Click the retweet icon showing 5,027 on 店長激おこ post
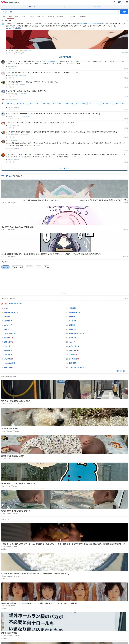Image resolution: width=129 pixels, height=644 pixels. tap(8, 636)
